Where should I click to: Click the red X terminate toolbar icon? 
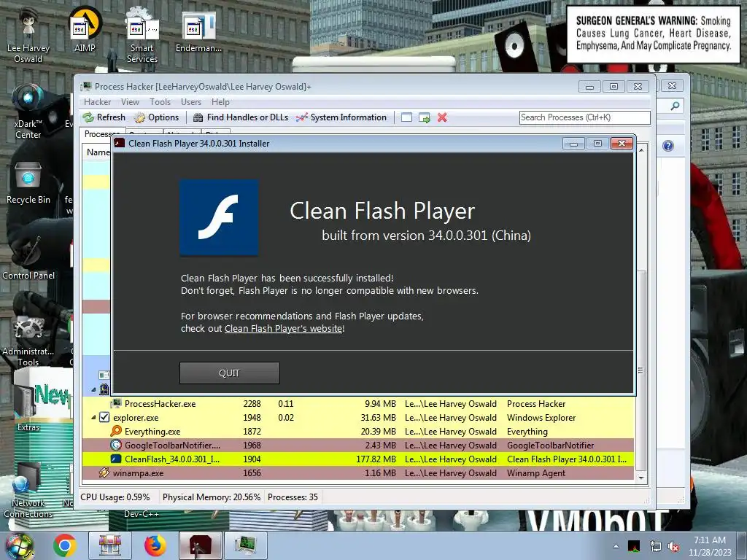tap(442, 117)
